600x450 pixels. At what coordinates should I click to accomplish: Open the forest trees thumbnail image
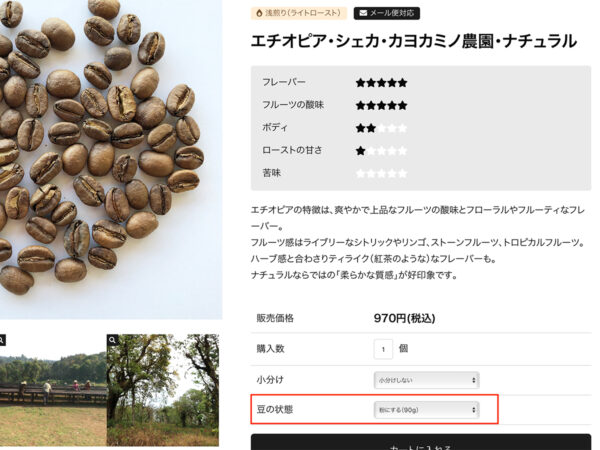pos(163,390)
